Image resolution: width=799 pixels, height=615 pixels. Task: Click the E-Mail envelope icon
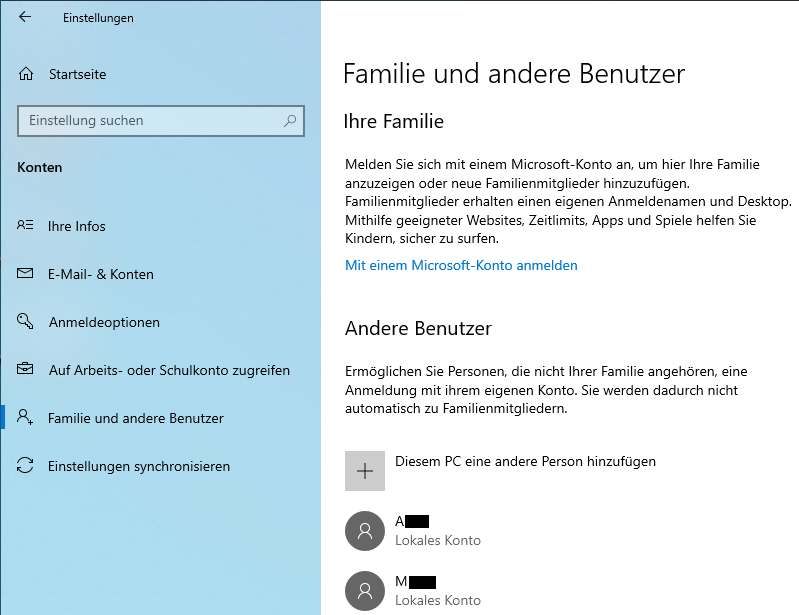click(25, 274)
